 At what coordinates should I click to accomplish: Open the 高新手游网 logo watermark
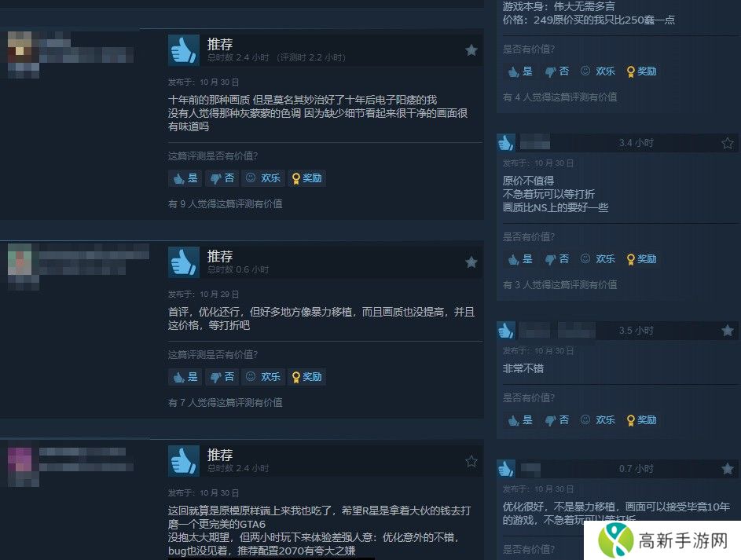662,540
